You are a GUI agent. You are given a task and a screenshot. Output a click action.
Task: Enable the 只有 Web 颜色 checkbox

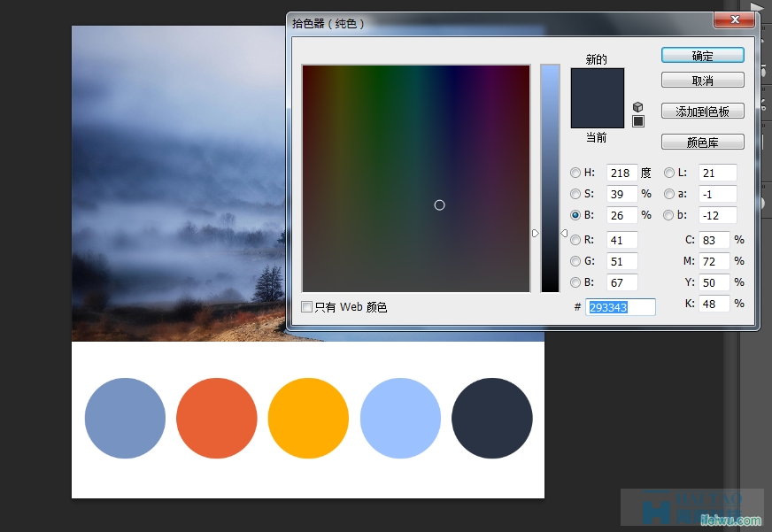click(x=306, y=307)
